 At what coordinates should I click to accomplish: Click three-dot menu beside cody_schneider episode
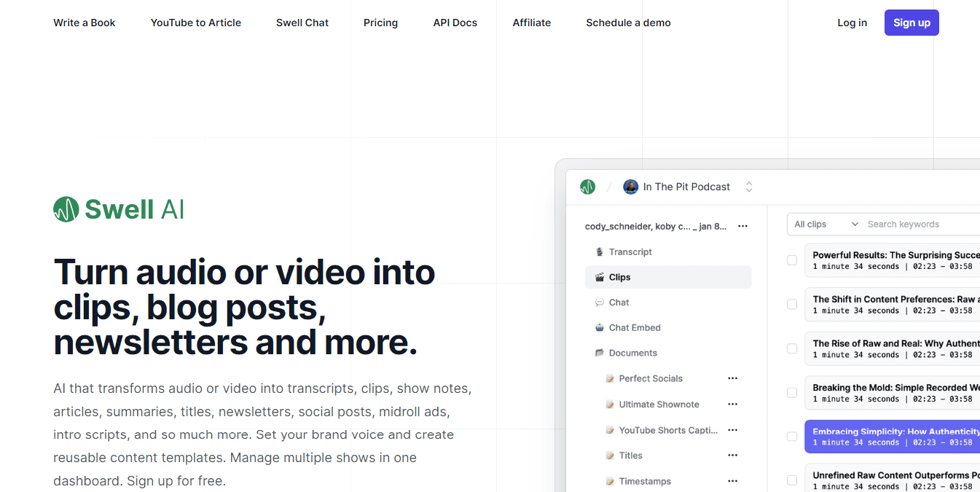[x=742, y=227]
